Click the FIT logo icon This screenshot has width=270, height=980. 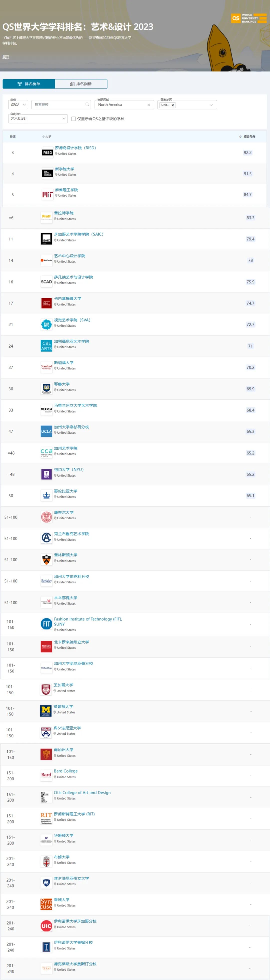click(46, 624)
